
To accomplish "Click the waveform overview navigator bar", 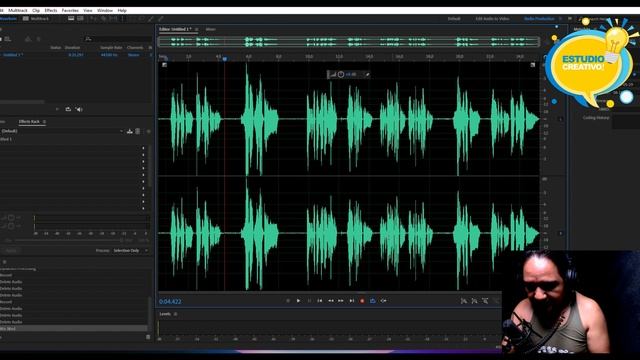I will click(349, 41).
